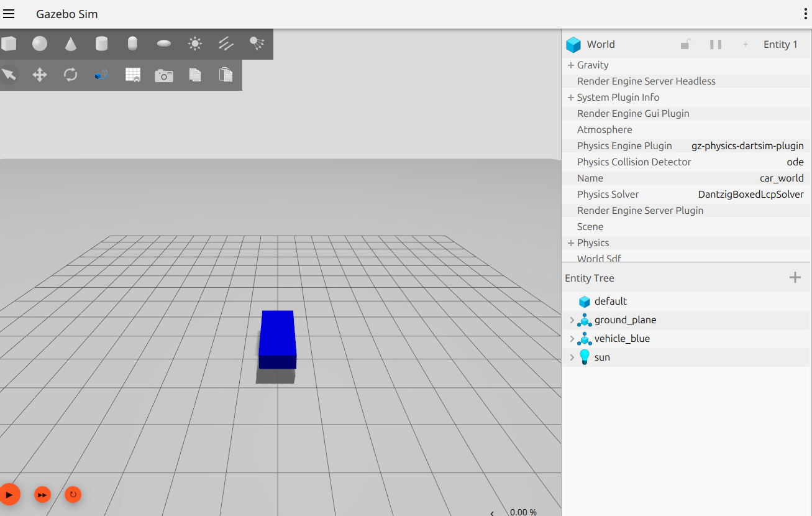
Task: Reset the simulation button
Action: point(73,495)
